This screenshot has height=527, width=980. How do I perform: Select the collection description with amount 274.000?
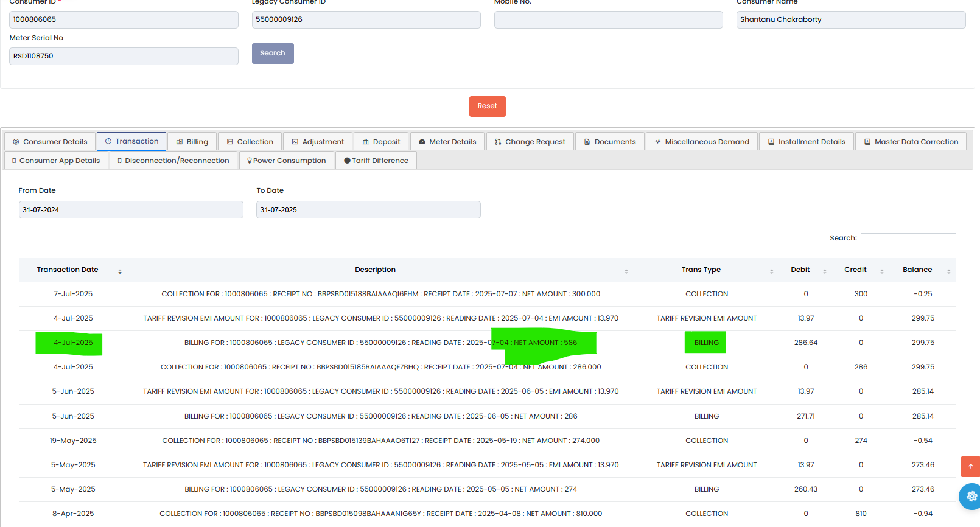(381, 441)
